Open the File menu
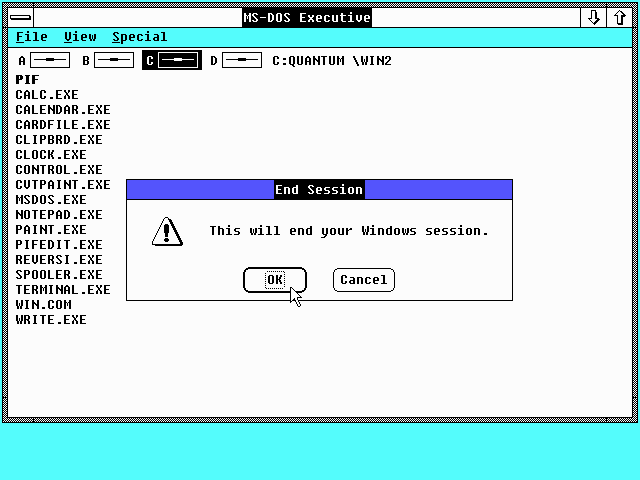Screen dimensions: 640x480 coord(31,37)
